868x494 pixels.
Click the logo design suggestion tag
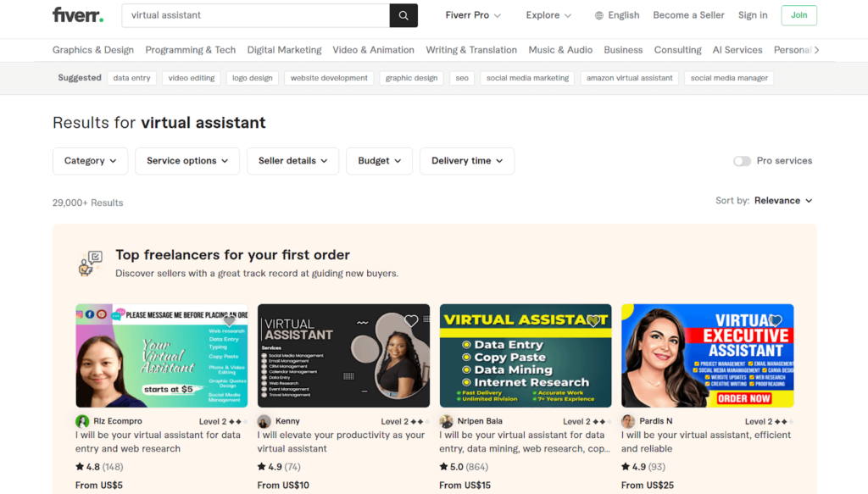click(253, 78)
